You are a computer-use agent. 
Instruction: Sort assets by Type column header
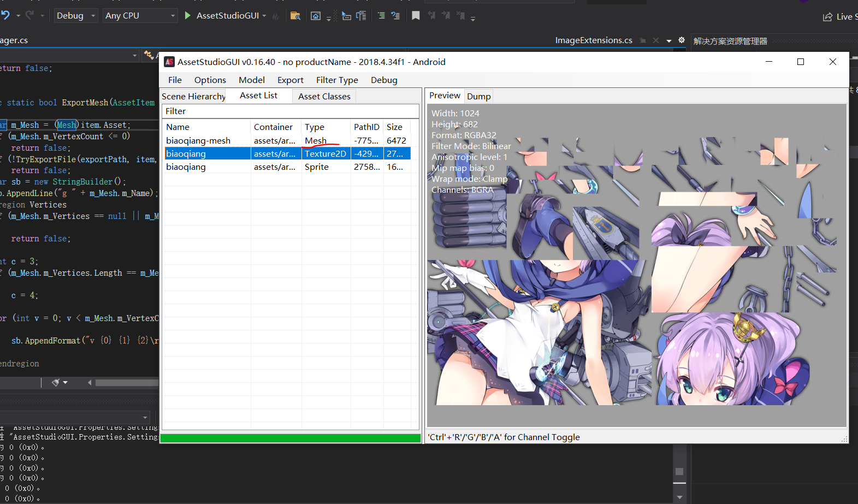[326, 127]
